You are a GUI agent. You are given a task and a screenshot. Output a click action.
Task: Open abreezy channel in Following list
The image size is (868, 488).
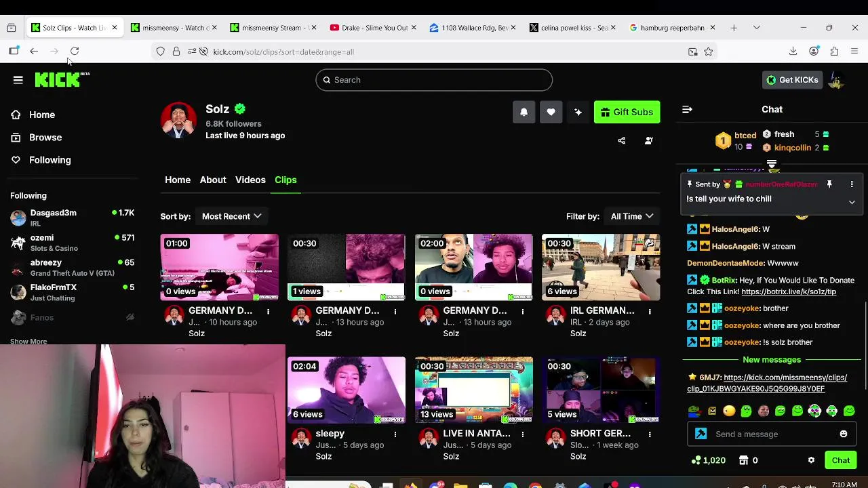coord(73,267)
